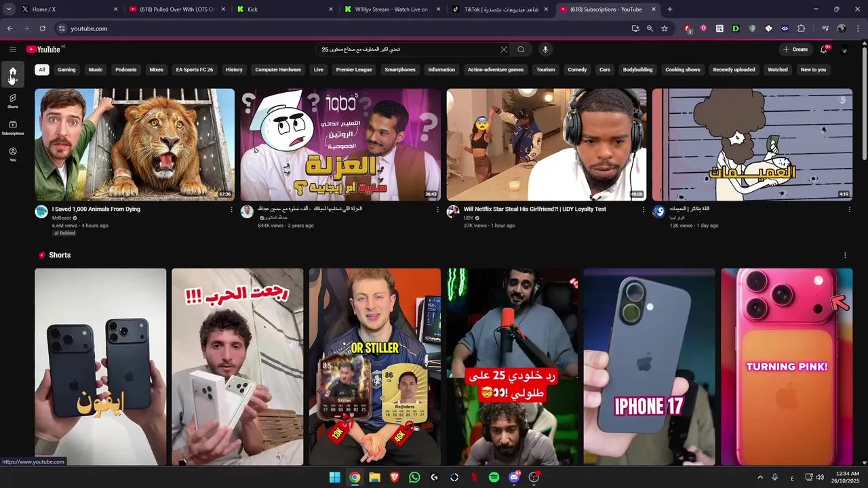
Task: Open the YouTube hamburger guide menu
Action: (x=12, y=49)
